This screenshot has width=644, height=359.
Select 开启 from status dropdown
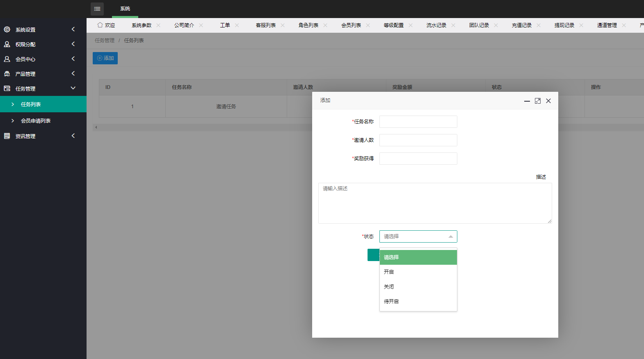click(x=418, y=272)
